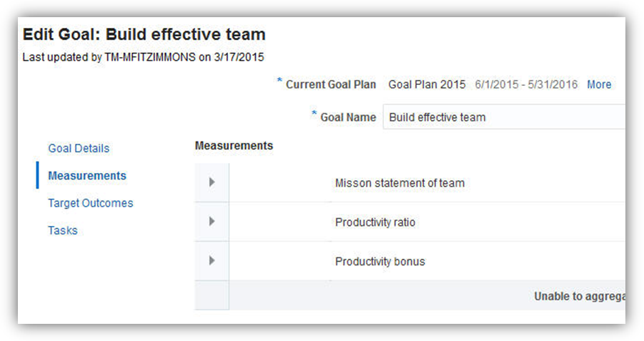Click the Goal Plan 2015 value
Viewport: 644px width, 341px height.
(x=427, y=84)
